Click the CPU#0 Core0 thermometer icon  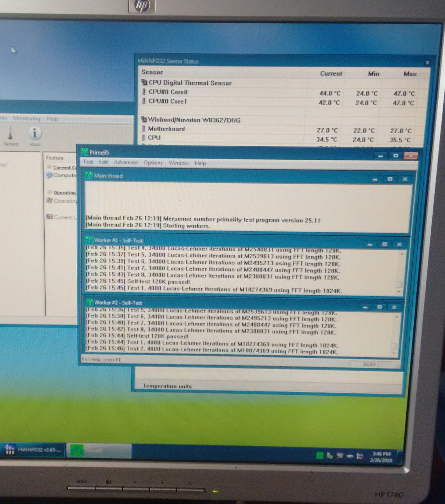click(144, 92)
